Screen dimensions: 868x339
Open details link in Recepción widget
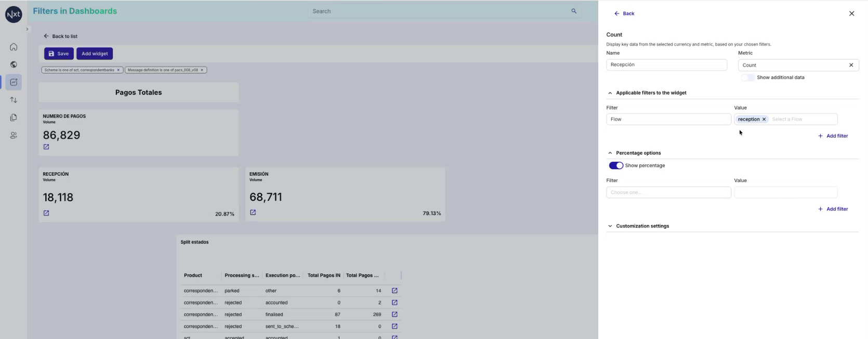(46, 213)
